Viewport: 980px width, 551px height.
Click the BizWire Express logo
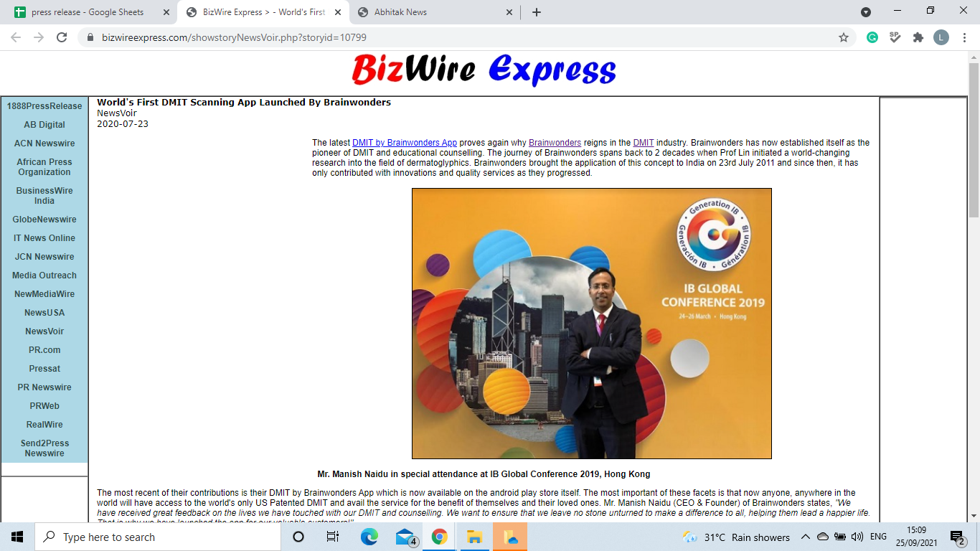click(x=484, y=70)
